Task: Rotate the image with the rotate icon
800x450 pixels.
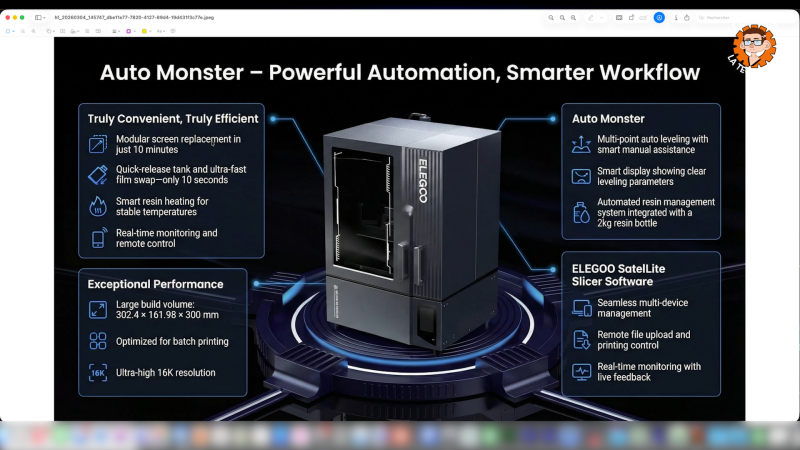Action: coord(631,17)
